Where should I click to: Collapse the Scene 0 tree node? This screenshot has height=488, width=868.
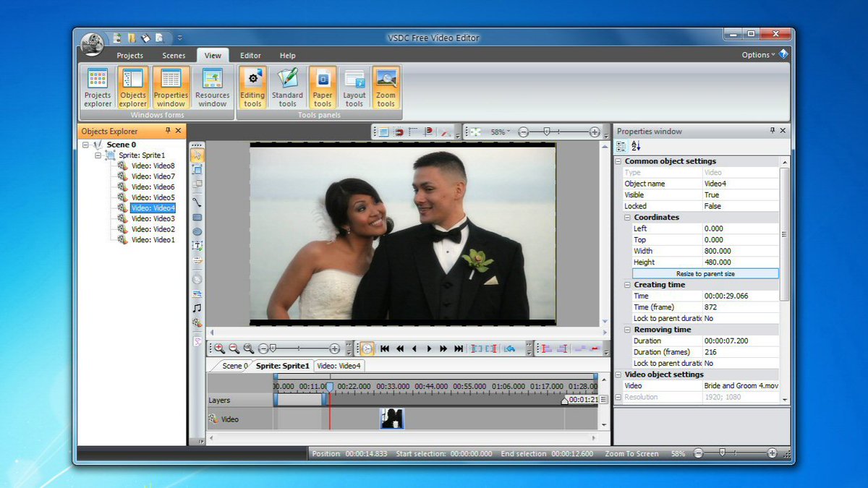85,145
